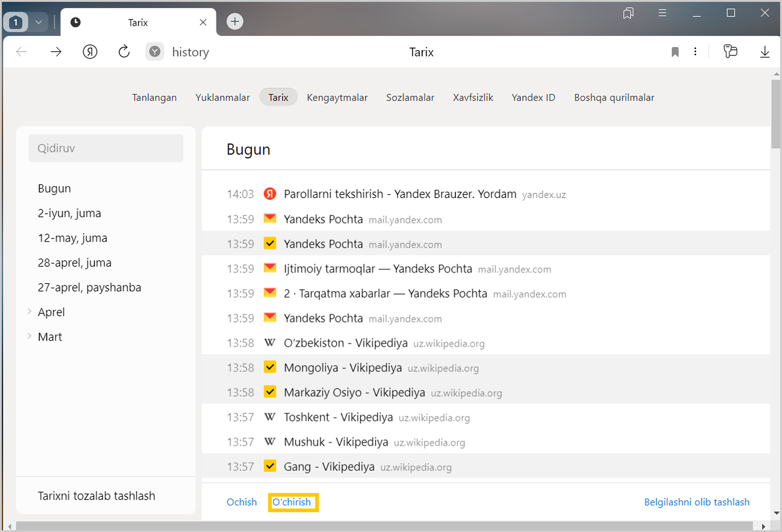Screen dimensions: 782x532
Task: Open the downloads arrow icon
Action: (x=765, y=52)
